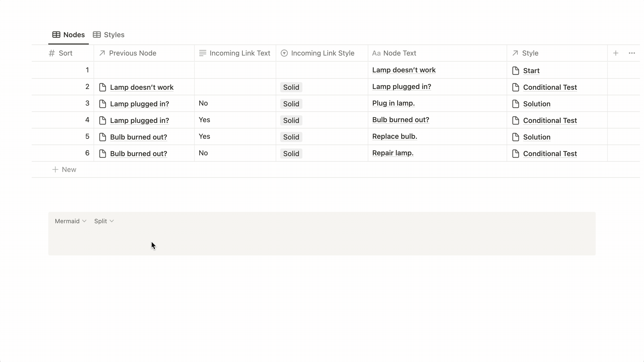Click page icon beside Start style

tap(515, 71)
